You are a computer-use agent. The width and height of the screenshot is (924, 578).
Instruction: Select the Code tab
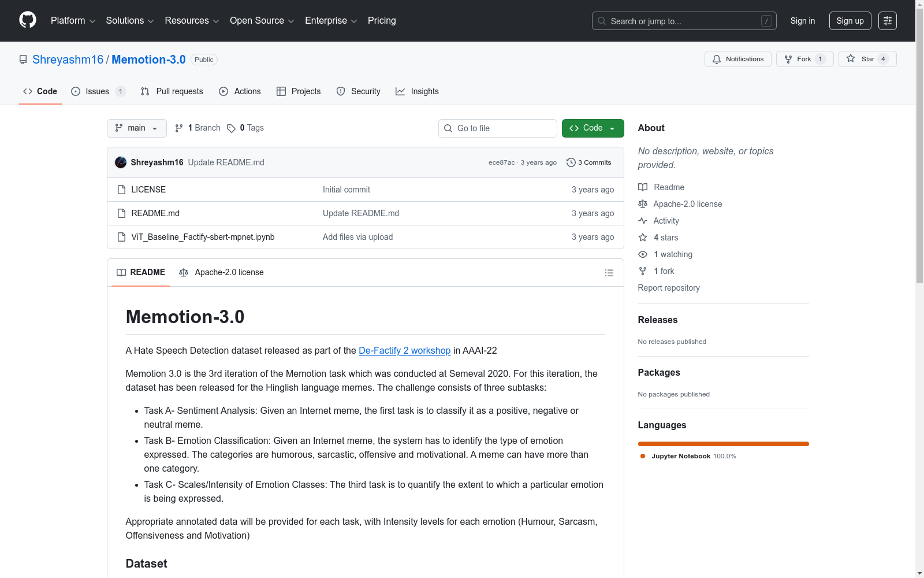(40, 91)
